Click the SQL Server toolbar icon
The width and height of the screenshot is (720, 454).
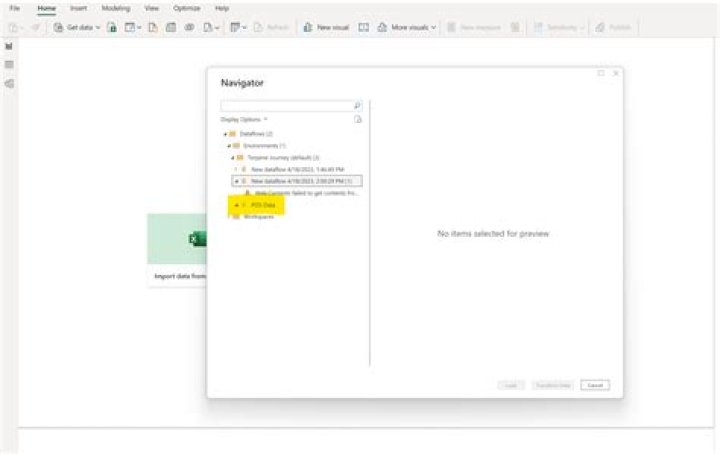[x=153, y=28]
